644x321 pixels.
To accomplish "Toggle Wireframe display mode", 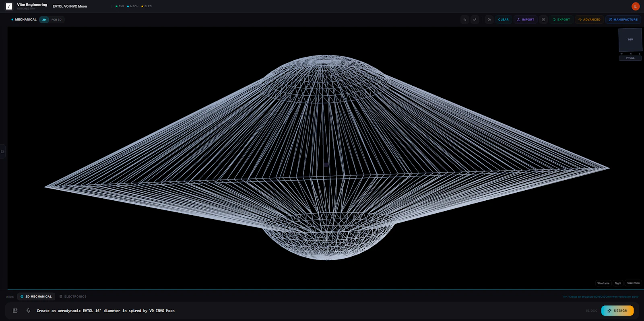I will [x=603, y=283].
